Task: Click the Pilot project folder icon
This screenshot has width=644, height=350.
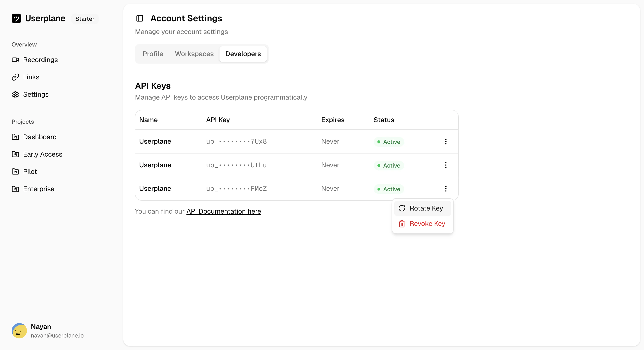Action: coord(16,171)
